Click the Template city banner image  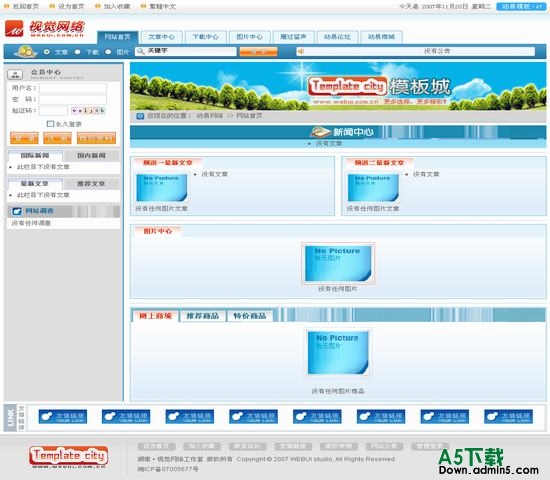pos(338,86)
